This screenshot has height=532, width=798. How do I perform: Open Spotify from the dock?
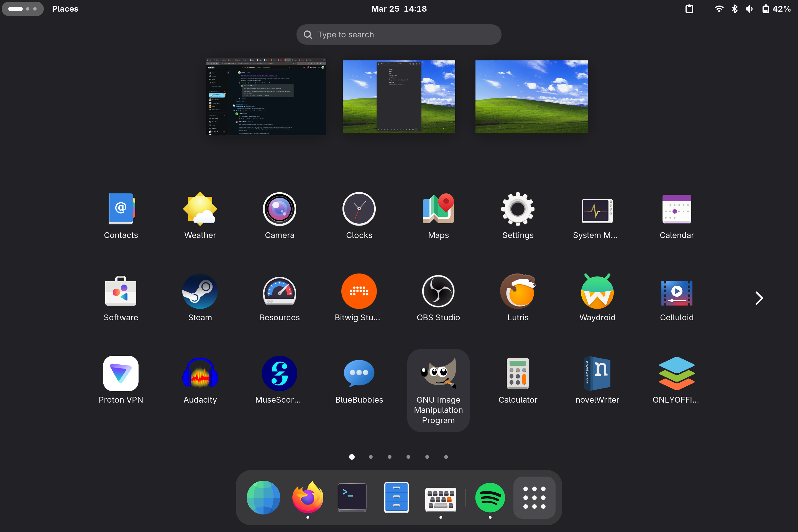[x=490, y=497]
